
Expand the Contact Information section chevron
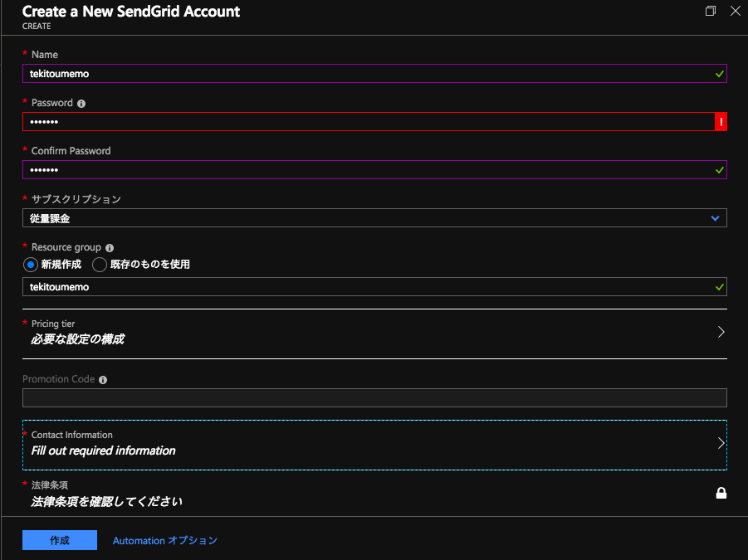721,443
